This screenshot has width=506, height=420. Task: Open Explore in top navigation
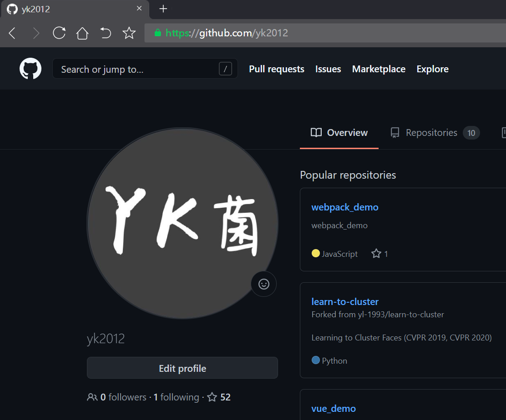click(432, 69)
